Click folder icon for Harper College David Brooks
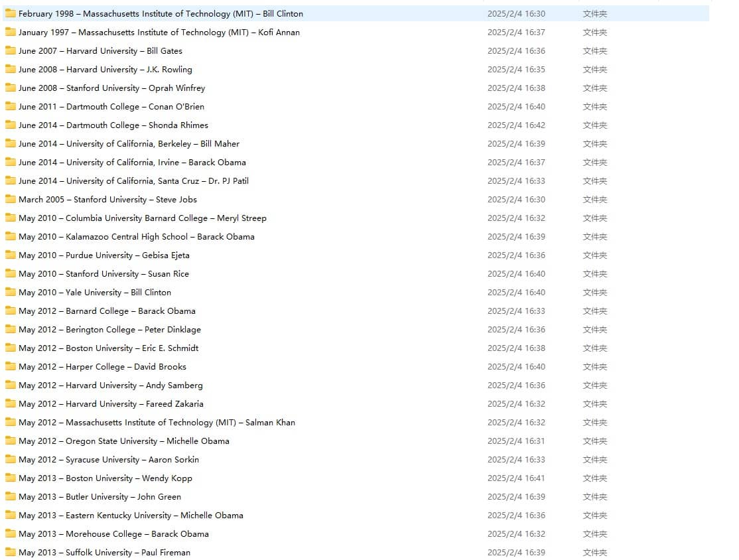 pos(11,366)
